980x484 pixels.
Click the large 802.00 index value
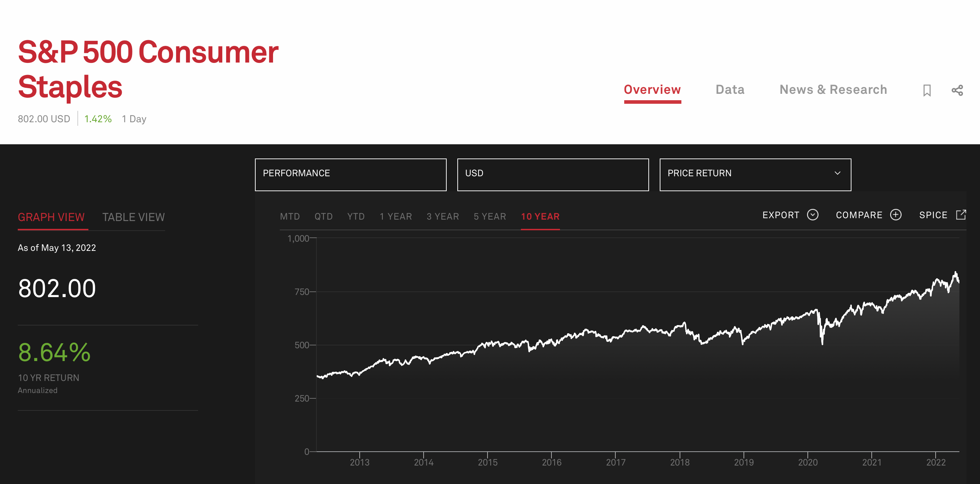click(x=57, y=288)
